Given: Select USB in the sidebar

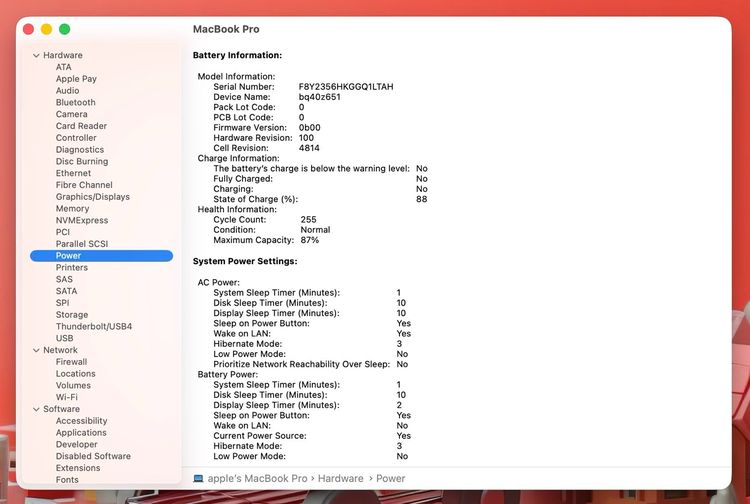Looking at the screenshot, I should point(65,338).
